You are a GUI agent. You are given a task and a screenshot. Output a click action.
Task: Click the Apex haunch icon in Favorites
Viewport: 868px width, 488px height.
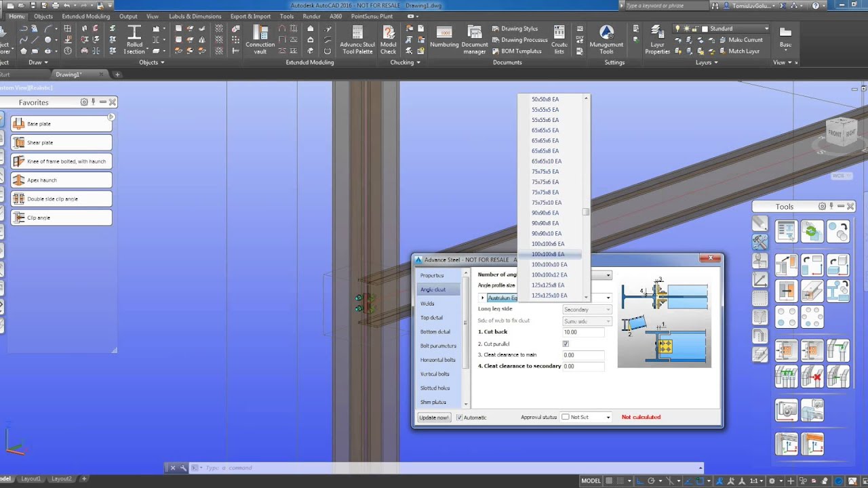tap(18, 180)
